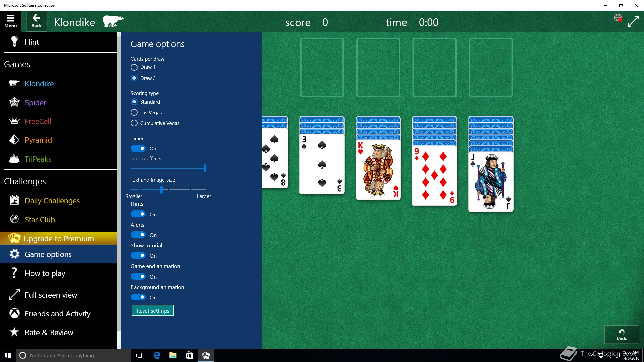Open Windows Store from taskbar

pos(189,355)
